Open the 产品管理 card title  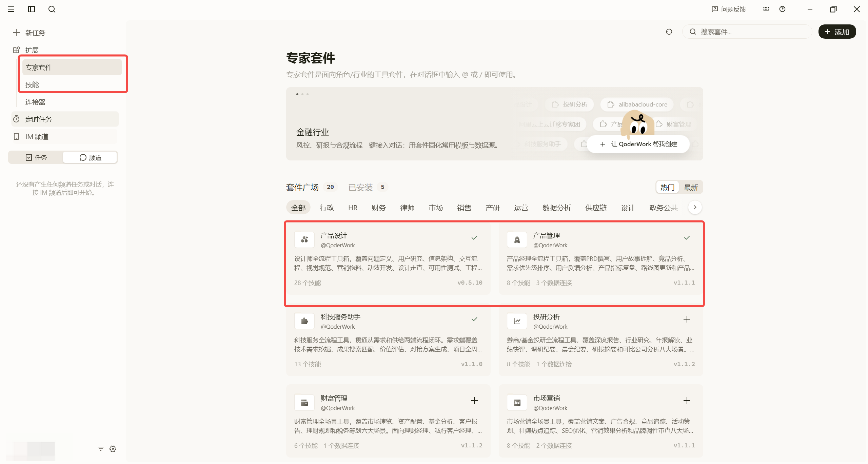(x=547, y=235)
